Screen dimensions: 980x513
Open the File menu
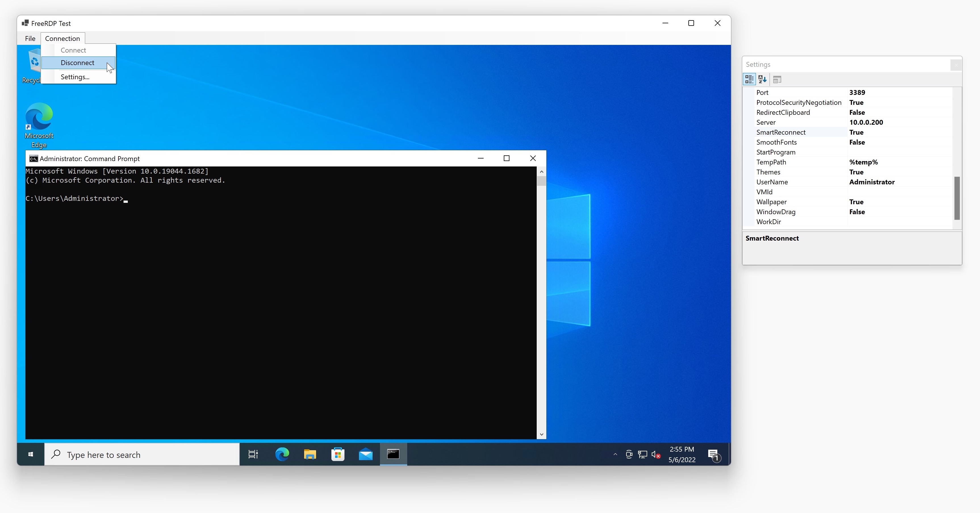(30, 38)
